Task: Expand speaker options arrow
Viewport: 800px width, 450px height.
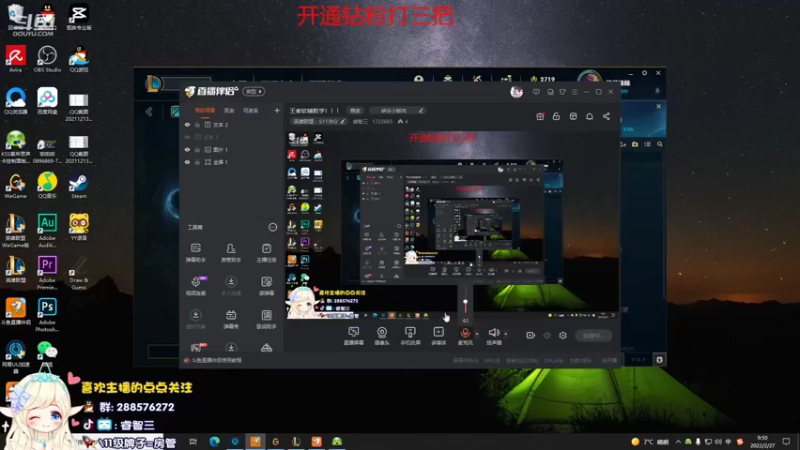Action: point(506,334)
